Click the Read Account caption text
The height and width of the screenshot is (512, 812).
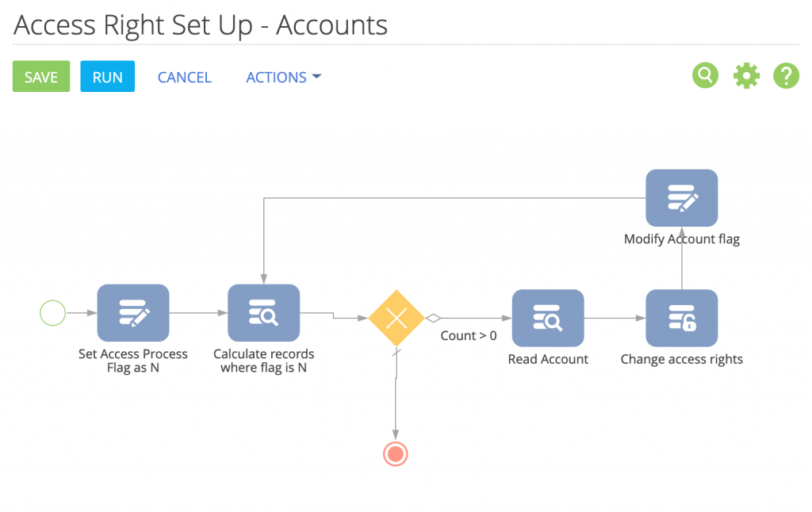[548, 359]
